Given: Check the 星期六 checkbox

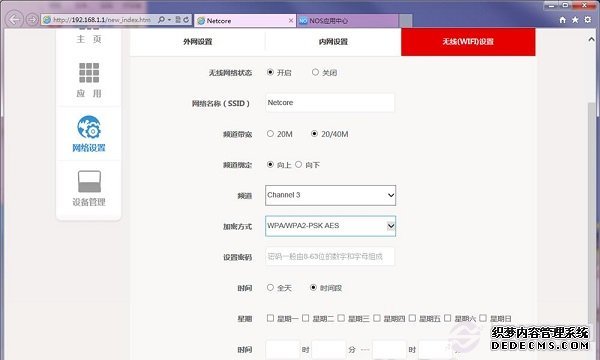Looking at the screenshot, I should point(448,318).
